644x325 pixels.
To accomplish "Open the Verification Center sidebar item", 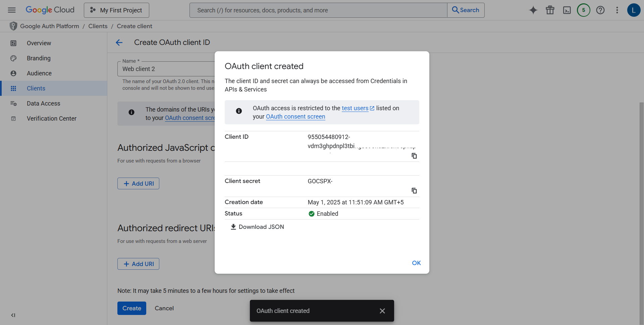I will 54,118.
